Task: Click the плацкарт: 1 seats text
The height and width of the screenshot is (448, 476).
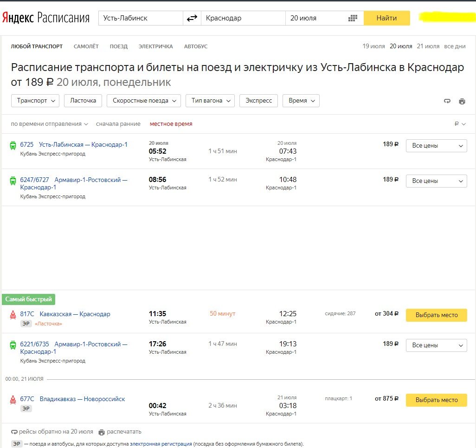Action: tap(339, 398)
